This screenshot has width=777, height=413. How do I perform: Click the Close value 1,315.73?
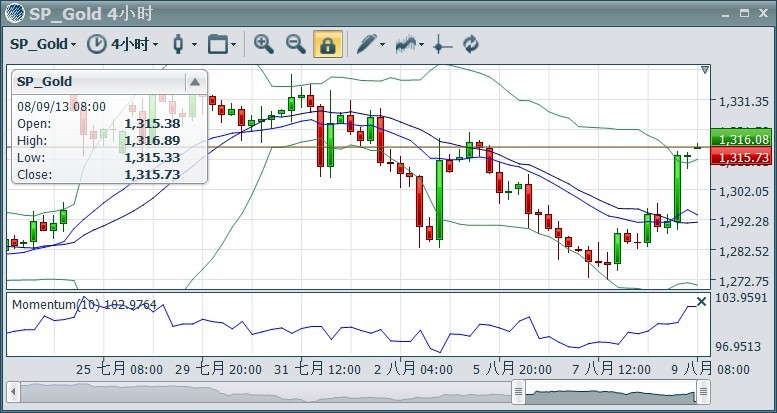[x=152, y=175]
